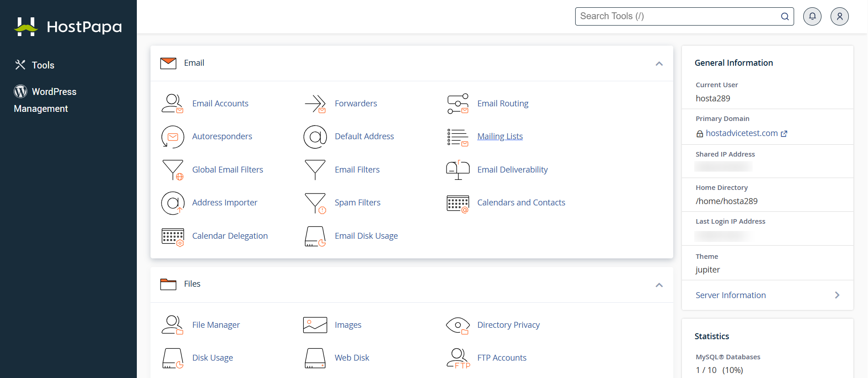Open the FTP Accounts link
Screen dimensions: 868x378
click(502, 358)
